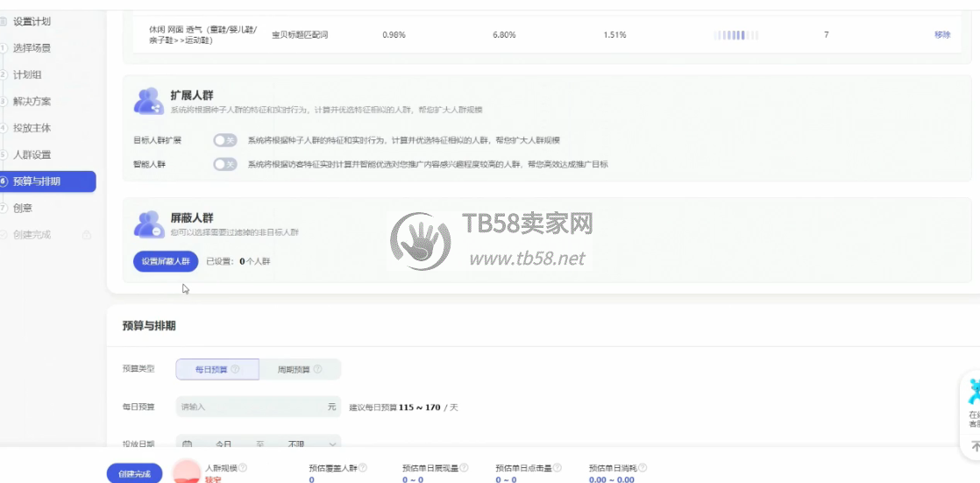Click the value 7 in the keyword row
Image resolution: width=980 pixels, height=483 pixels.
pos(827,35)
